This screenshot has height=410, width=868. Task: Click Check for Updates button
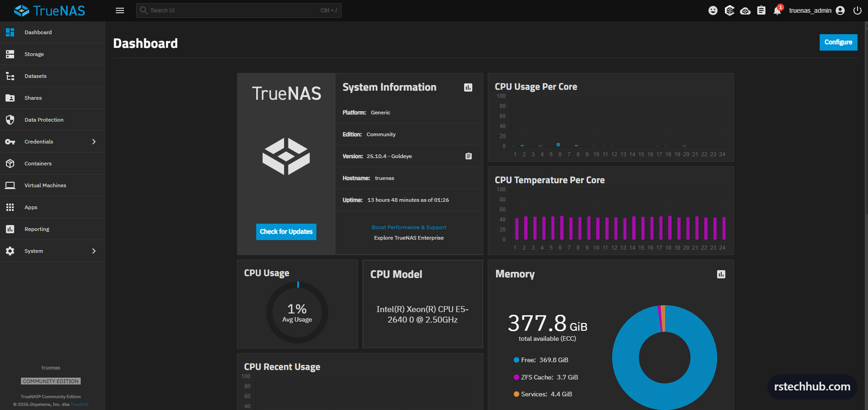click(x=286, y=232)
